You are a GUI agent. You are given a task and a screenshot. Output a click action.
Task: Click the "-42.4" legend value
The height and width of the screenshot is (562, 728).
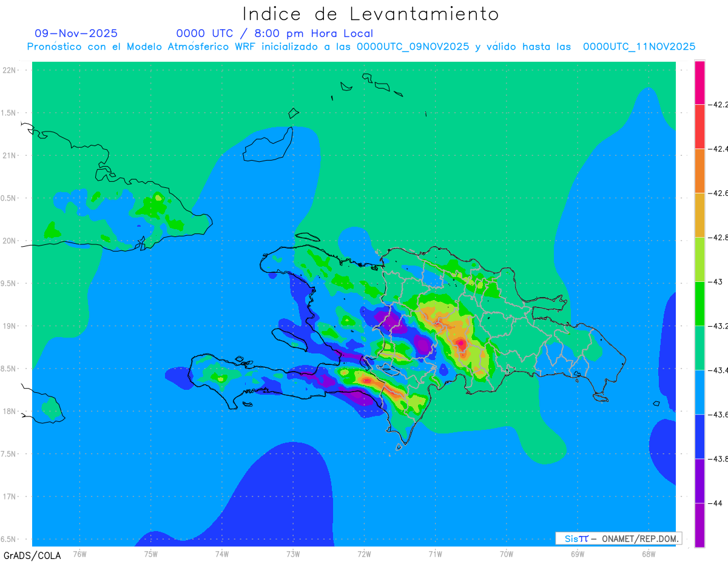(x=718, y=149)
